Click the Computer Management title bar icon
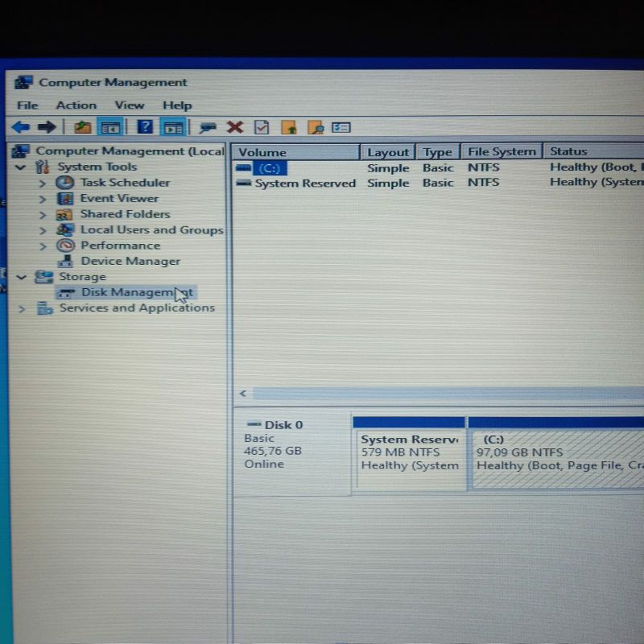Image resolution: width=644 pixels, height=644 pixels. [23, 82]
